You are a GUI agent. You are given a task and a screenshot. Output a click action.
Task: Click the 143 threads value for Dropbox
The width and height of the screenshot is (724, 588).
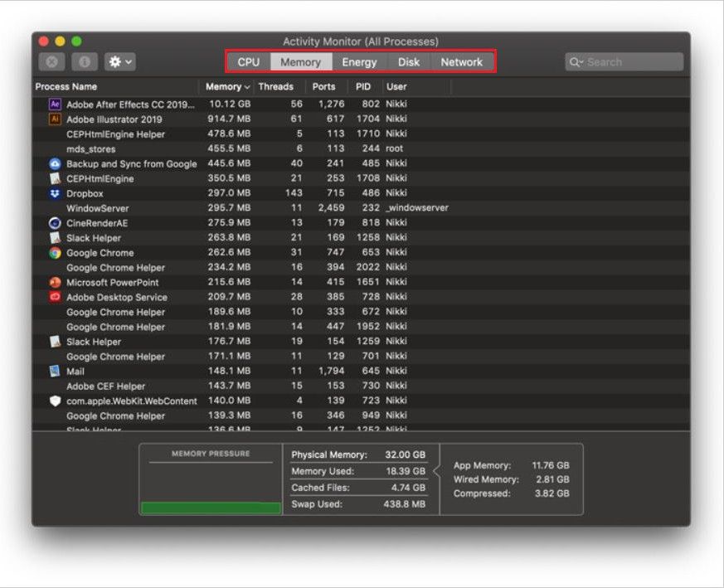pos(294,192)
